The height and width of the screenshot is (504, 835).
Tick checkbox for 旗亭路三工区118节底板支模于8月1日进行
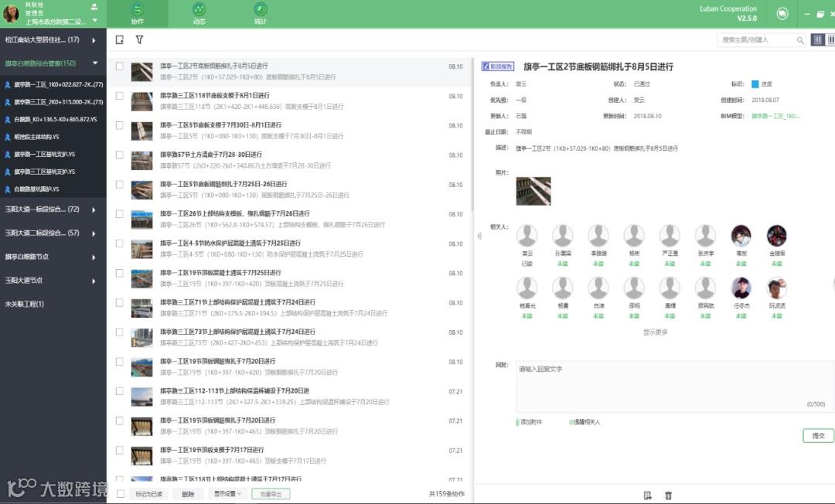pyautogui.click(x=120, y=97)
